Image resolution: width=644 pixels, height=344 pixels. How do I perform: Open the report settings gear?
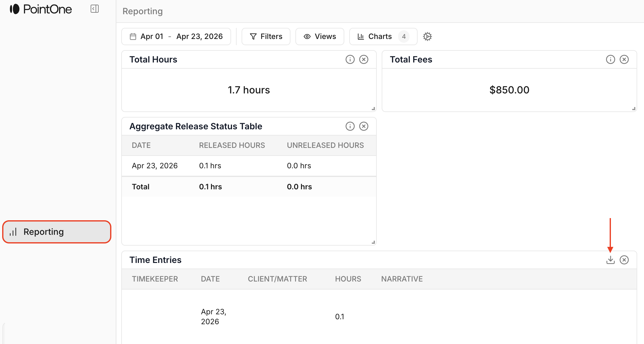(x=427, y=37)
